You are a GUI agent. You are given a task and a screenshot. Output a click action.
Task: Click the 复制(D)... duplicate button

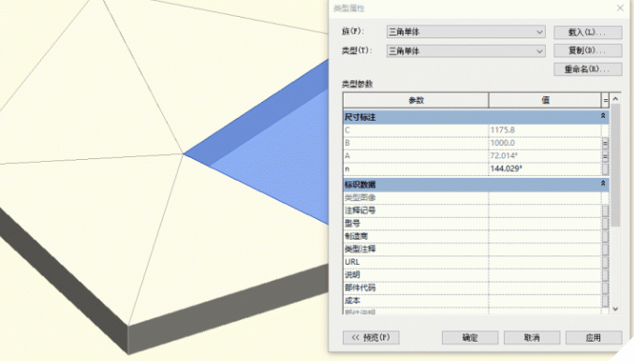587,51
